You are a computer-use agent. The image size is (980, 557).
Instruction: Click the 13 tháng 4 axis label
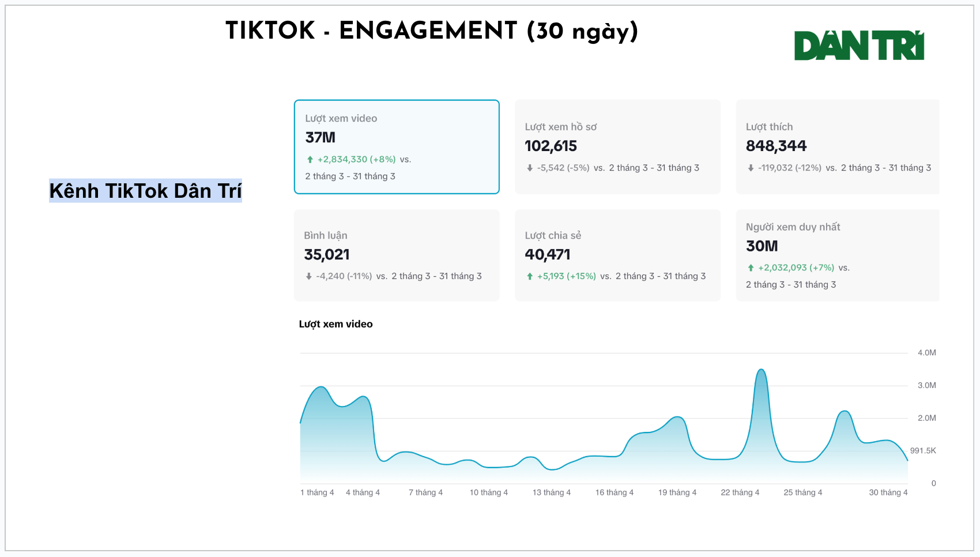pyautogui.click(x=552, y=492)
